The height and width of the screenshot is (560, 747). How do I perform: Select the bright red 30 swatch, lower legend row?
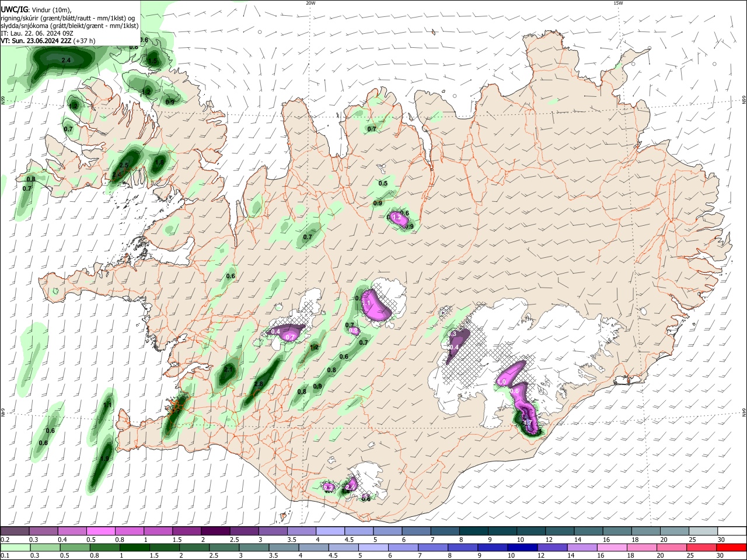[x=732, y=547]
